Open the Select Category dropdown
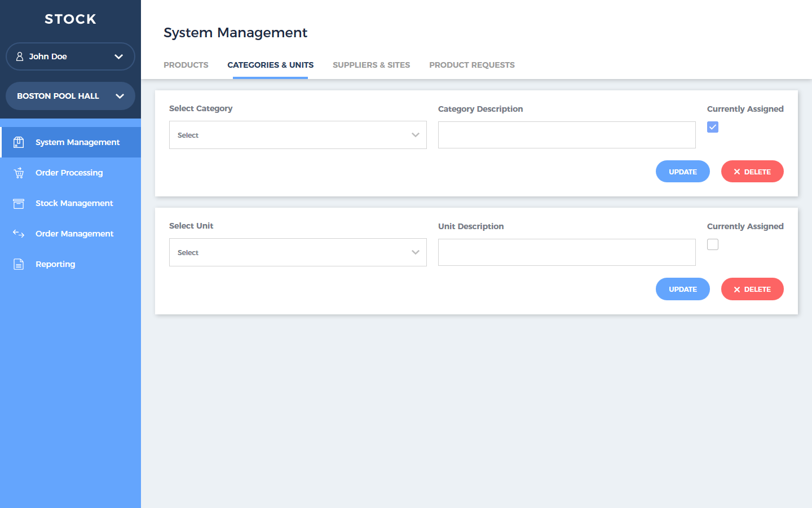This screenshot has height=508, width=812. pos(298,135)
